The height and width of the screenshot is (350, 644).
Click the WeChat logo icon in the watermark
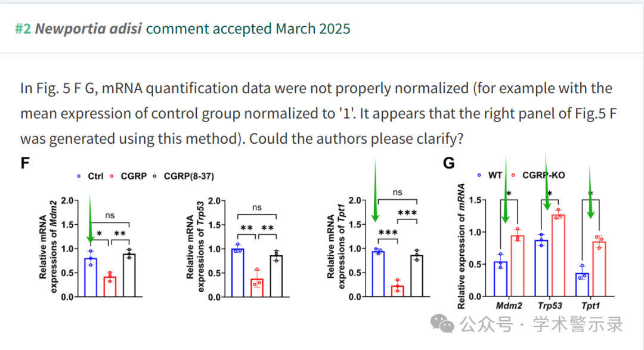tap(442, 324)
